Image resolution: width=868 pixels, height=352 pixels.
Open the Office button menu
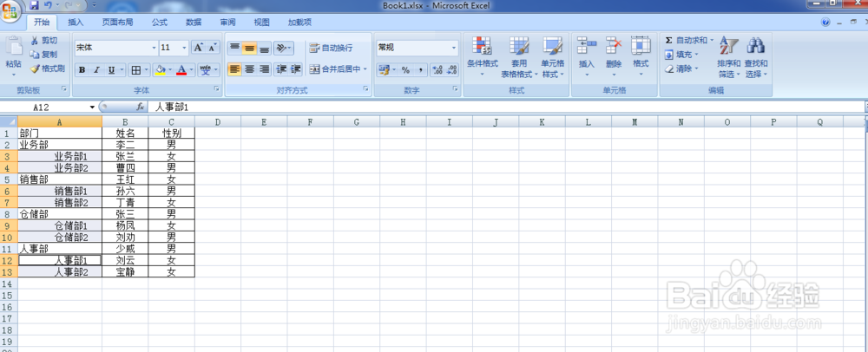click(x=11, y=10)
